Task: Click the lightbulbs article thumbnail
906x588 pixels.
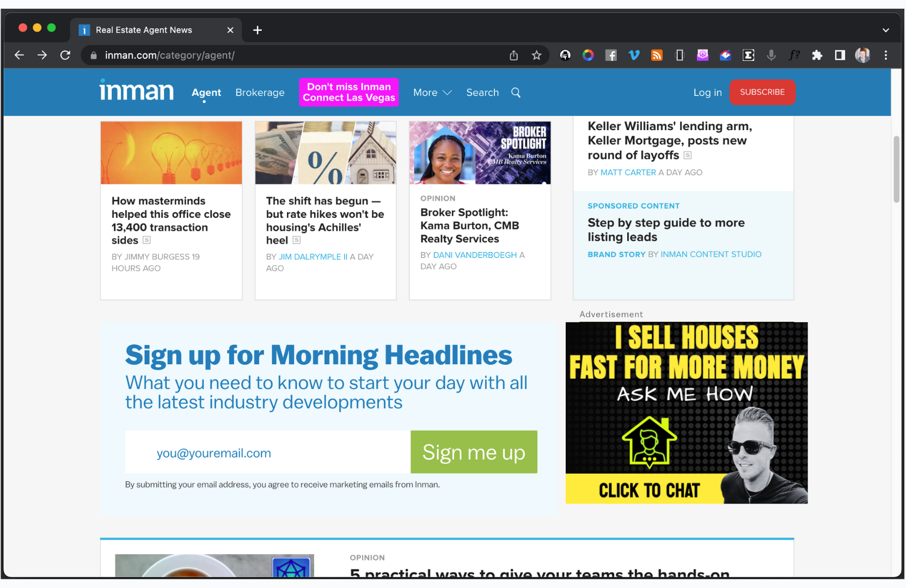Action: [x=171, y=153]
